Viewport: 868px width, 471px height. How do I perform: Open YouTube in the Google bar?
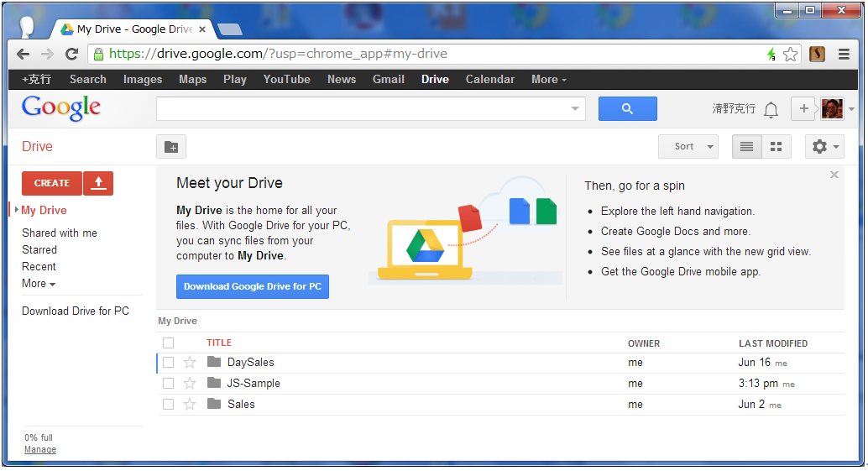click(287, 80)
